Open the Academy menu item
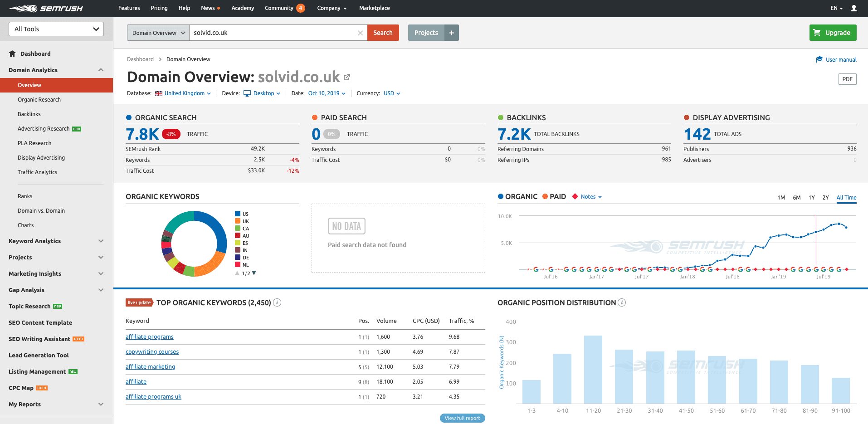 pos(243,8)
